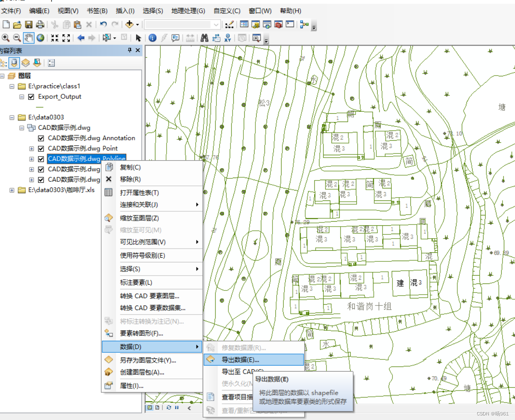Click the Full Extent globe icon
This screenshot has height=420, width=515.
coord(41,38)
